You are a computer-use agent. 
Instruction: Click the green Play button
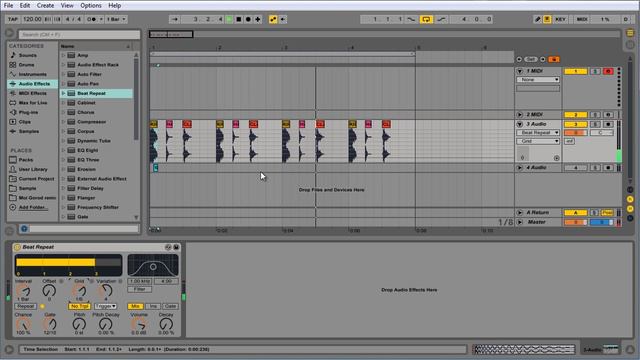[x=229, y=19]
